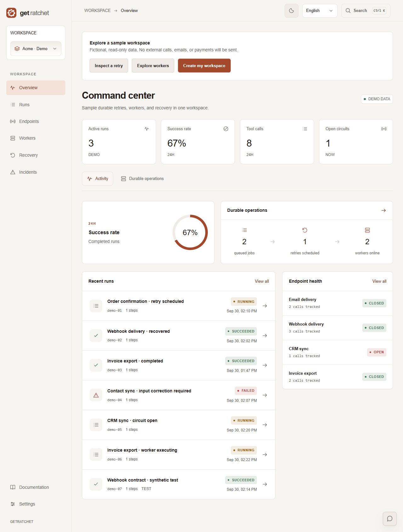Click the Open circuits signal icon
This screenshot has width=403, height=532.
click(384, 129)
